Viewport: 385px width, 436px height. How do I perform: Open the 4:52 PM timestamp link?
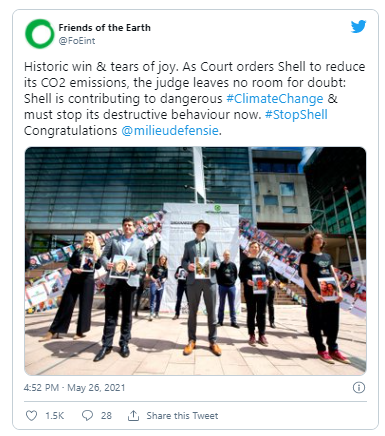(x=41, y=388)
